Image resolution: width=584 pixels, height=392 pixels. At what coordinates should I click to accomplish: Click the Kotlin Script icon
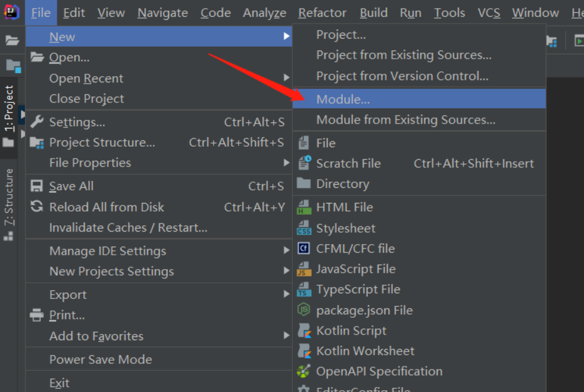click(x=304, y=331)
